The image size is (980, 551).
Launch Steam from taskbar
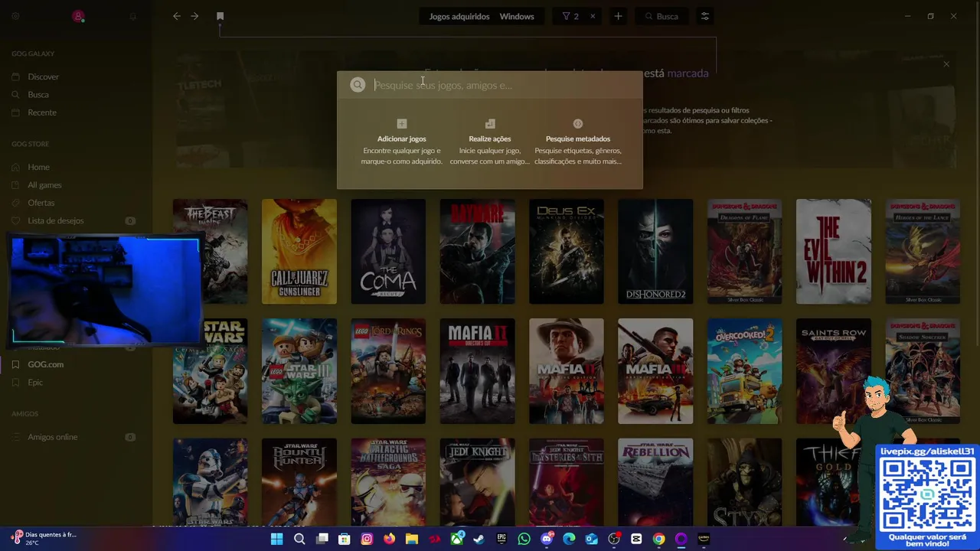[479, 539]
